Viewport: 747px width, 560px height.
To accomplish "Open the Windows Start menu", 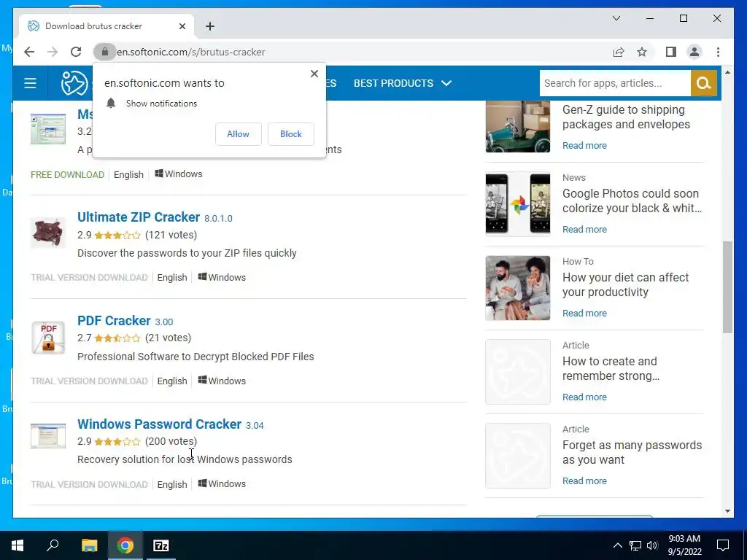I will [18, 545].
